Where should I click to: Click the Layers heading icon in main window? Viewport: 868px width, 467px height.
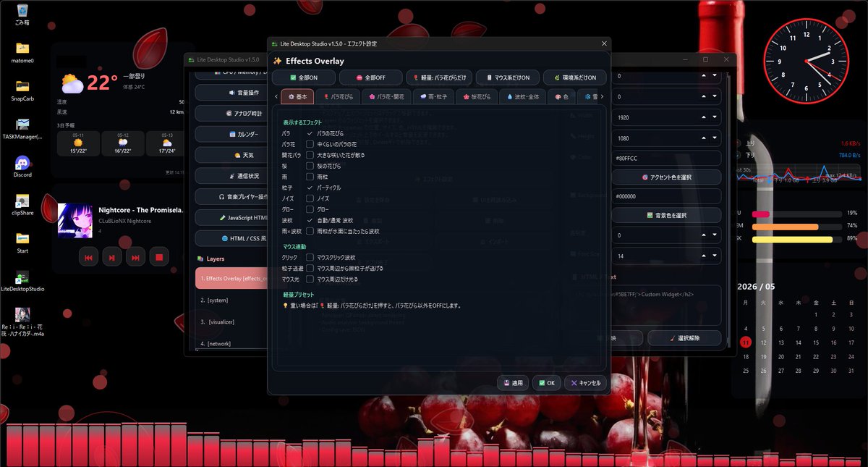pyautogui.click(x=200, y=258)
